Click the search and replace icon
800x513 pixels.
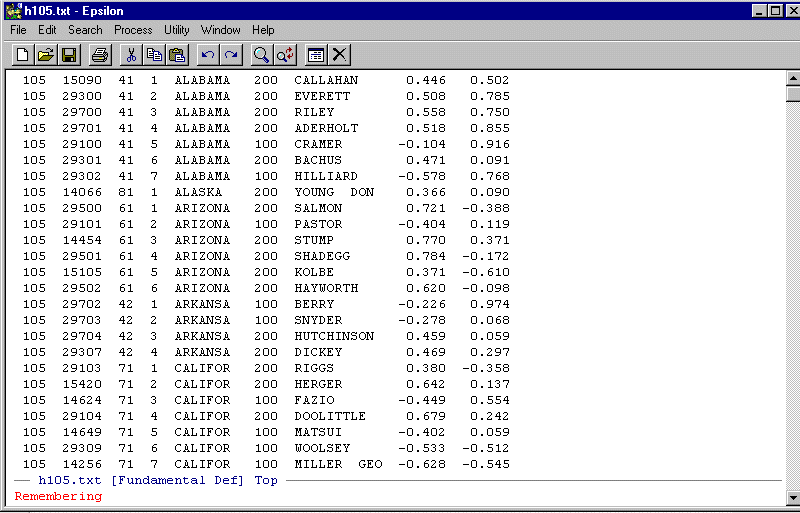pyautogui.click(x=285, y=55)
